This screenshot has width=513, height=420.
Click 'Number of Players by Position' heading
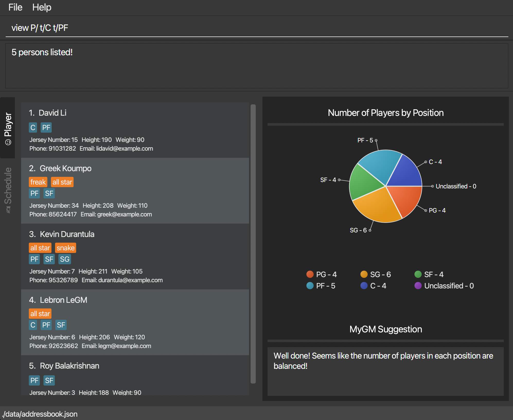point(386,113)
